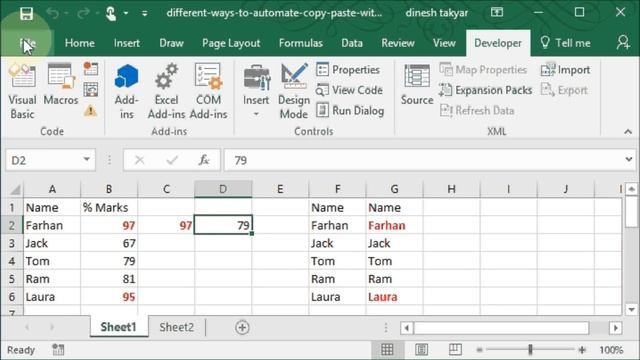This screenshot has width=640, height=360.
Task: Toggle Touch/Mouse mode icon
Action: (x=111, y=13)
